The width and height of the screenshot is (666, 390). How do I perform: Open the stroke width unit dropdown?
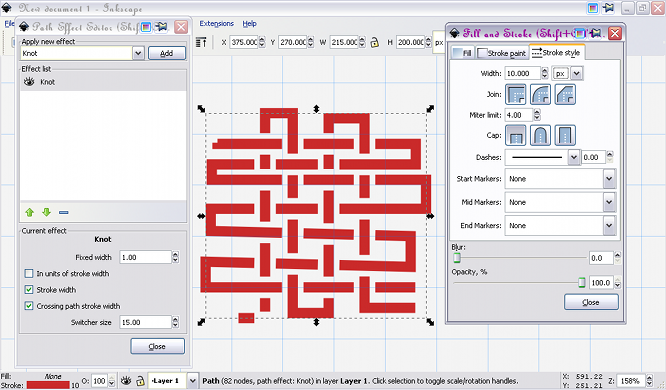click(576, 73)
